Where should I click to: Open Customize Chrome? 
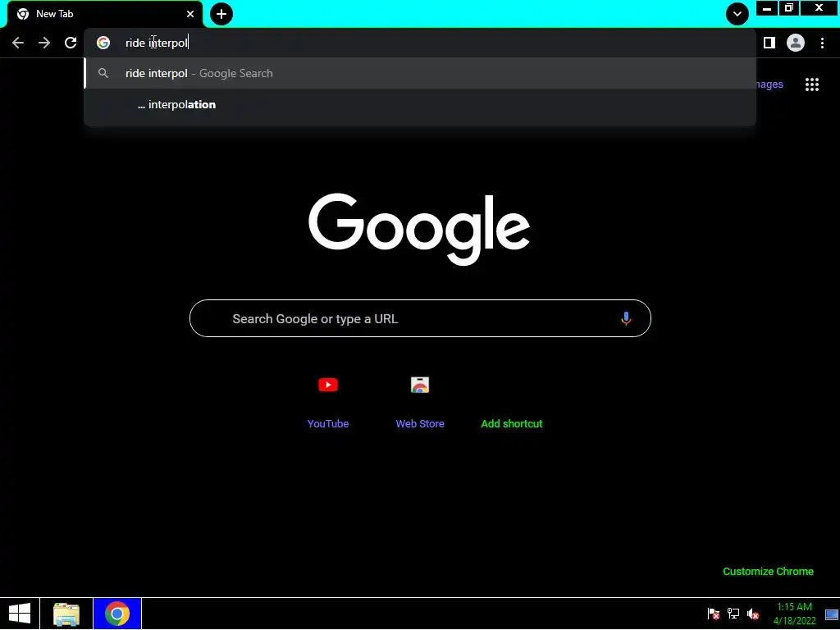tap(768, 572)
